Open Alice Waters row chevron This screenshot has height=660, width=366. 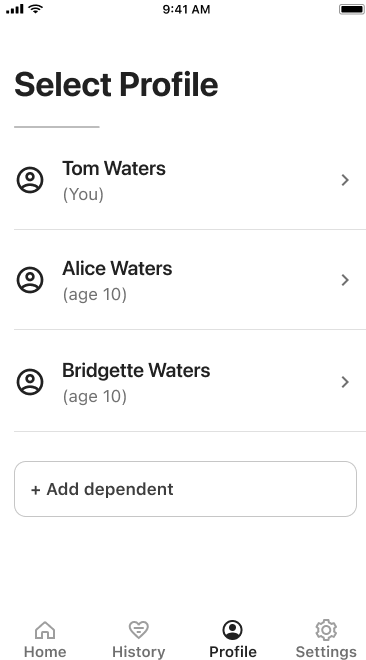[345, 280]
